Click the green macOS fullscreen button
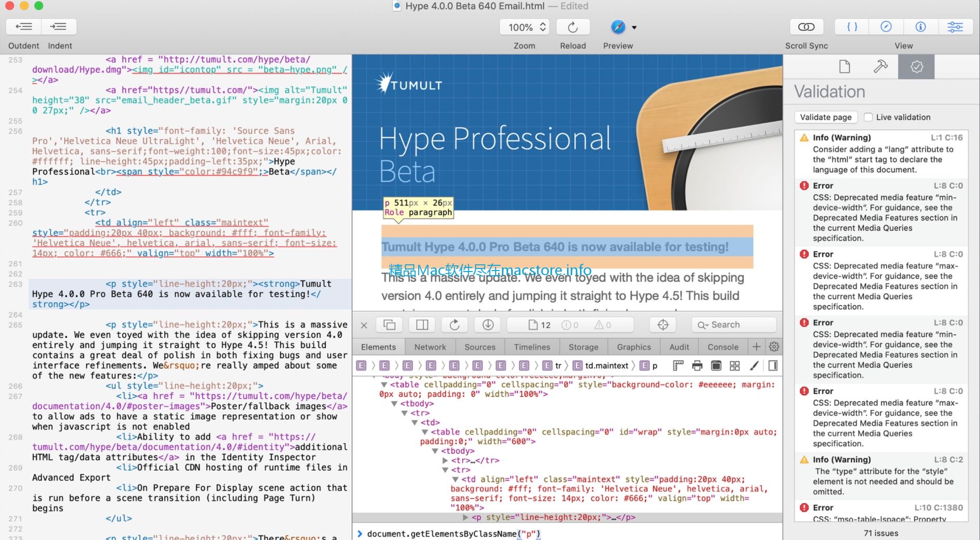The height and width of the screenshot is (540, 980). 39,6
